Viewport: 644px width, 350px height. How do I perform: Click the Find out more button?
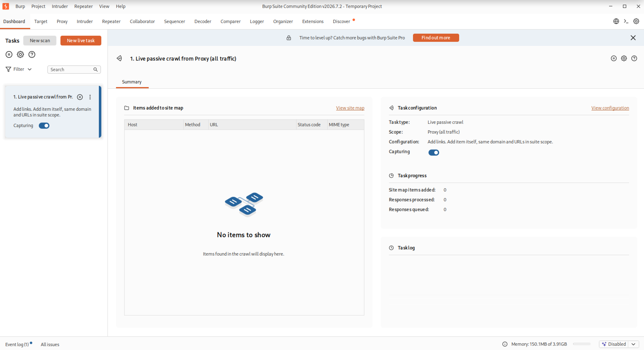click(436, 38)
